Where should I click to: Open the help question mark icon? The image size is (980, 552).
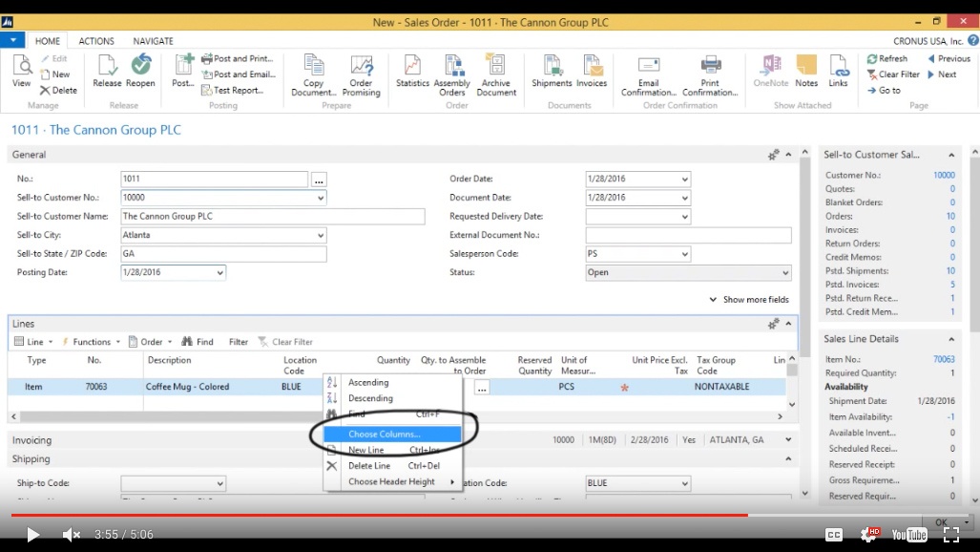point(973,41)
